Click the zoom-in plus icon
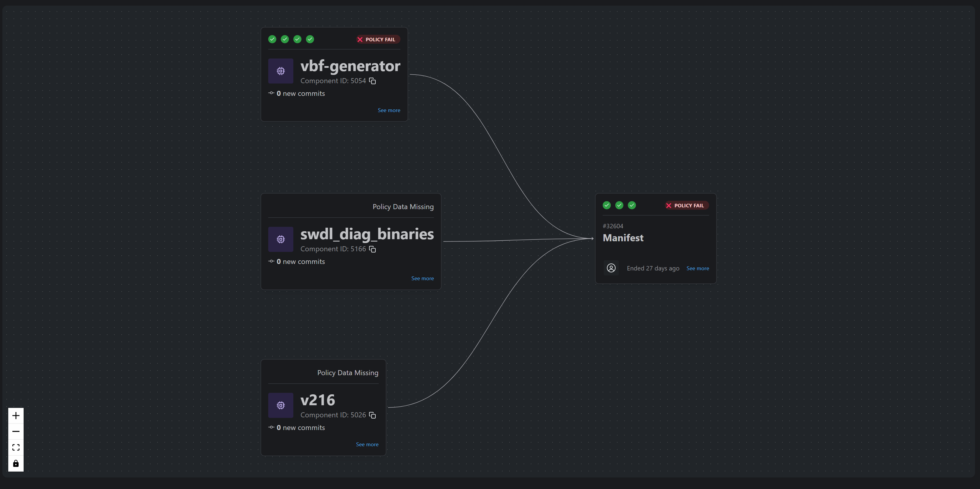980x489 pixels. pos(16,415)
